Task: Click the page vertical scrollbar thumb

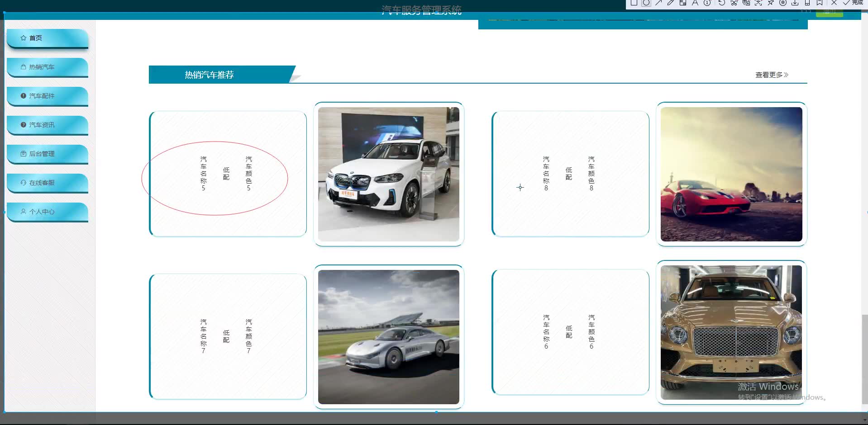Action: (x=865, y=359)
